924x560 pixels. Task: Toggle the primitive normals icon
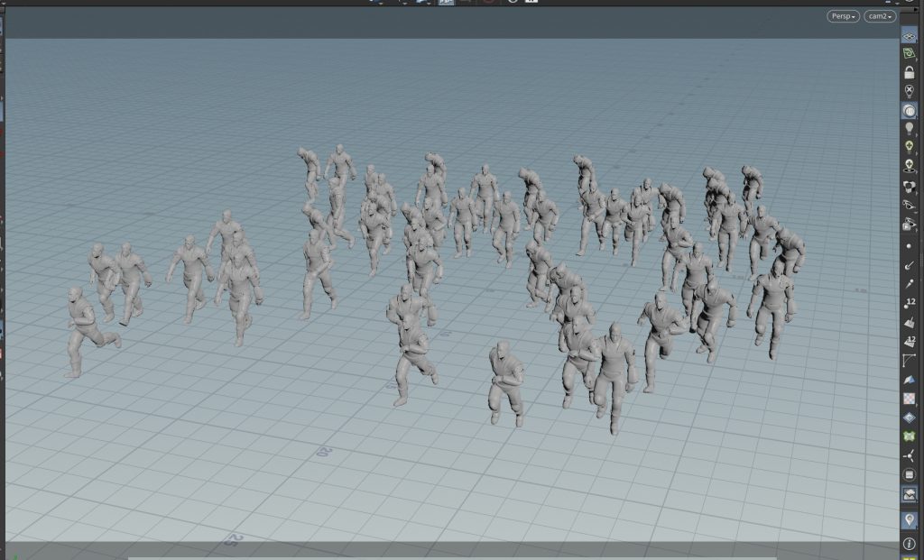click(x=910, y=323)
